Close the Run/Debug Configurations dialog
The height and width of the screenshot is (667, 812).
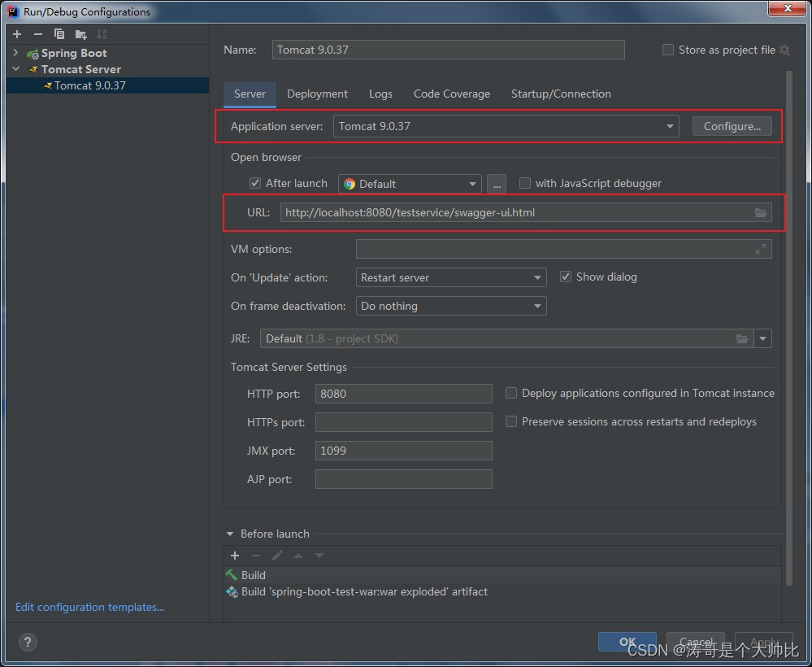coord(787,8)
